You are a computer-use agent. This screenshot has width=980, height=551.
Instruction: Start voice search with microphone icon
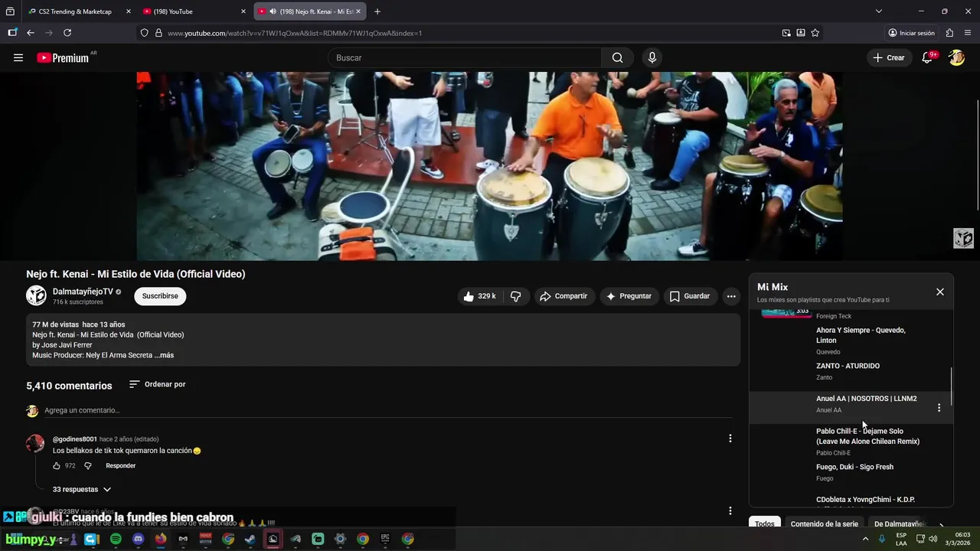pyautogui.click(x=652, y=57)
